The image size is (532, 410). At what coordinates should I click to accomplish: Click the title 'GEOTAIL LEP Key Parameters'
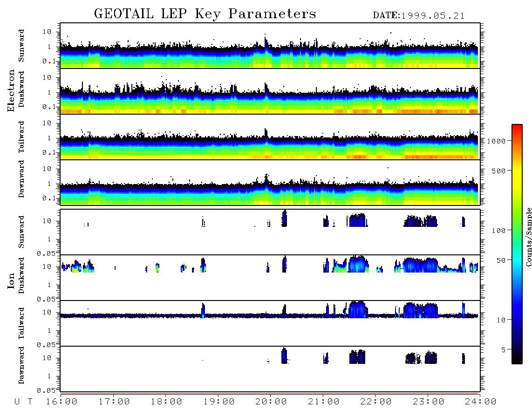[x=205, y=14]
